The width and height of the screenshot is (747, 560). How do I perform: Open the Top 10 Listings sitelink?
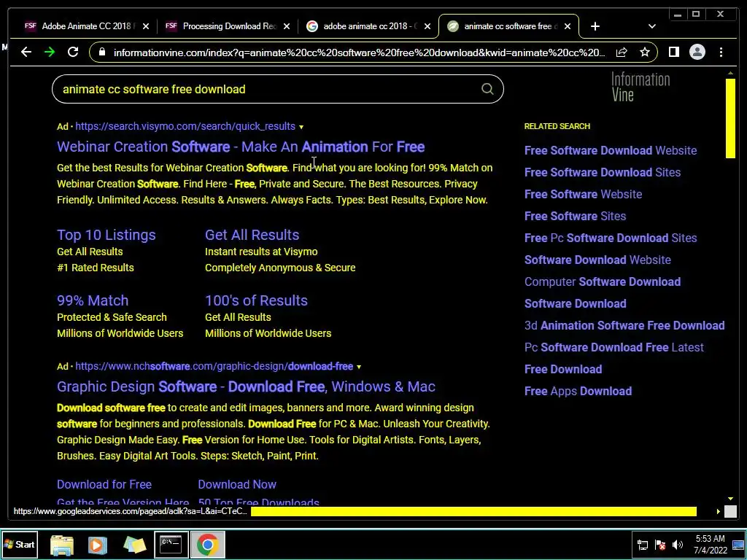(x=107, y=235)
